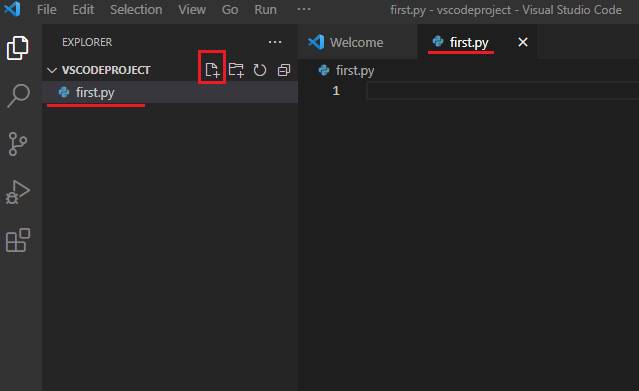The height and width of the screenshot is (391, 639).
Task: Close the first.py editor tab
Action: click(523, 42)
